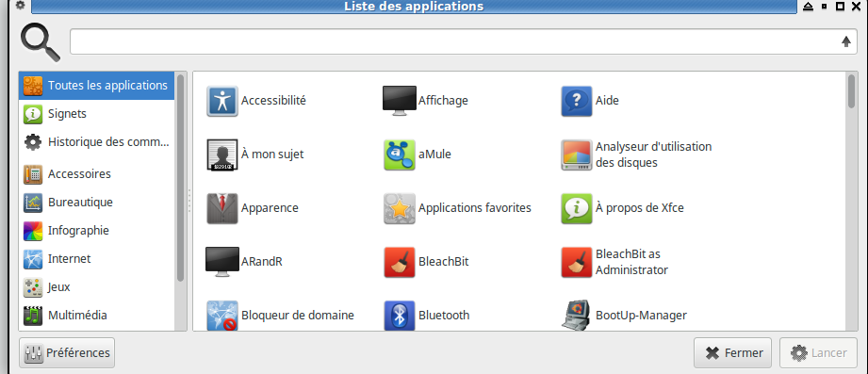Image resolution: width=868 pixels, height=374 pixels.
Task: Click the Toutes les applications category icon
Action: point(33,85)
